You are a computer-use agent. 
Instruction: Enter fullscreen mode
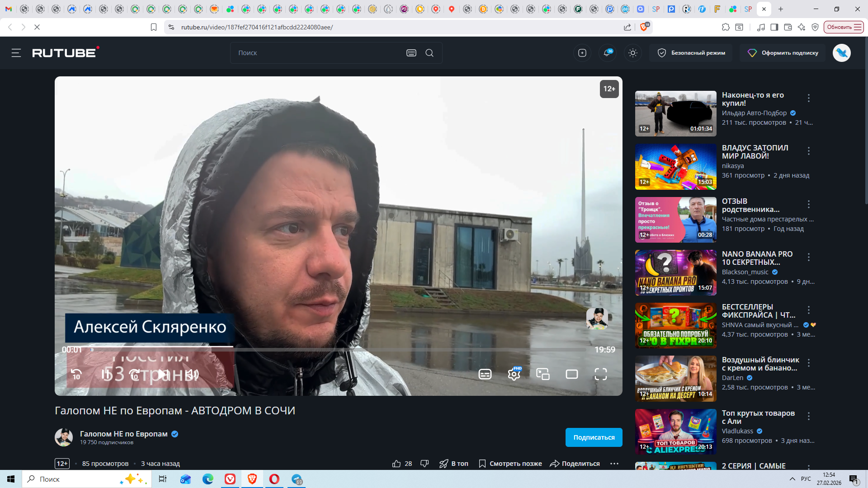pyautogui.click(x=600, y=374)
